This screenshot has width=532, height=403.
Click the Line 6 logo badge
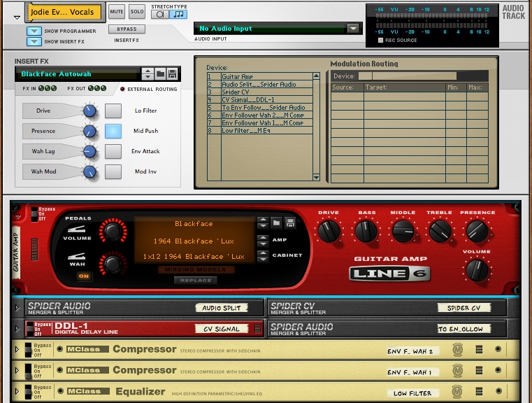pyautogui.click(x=389, y=274)
